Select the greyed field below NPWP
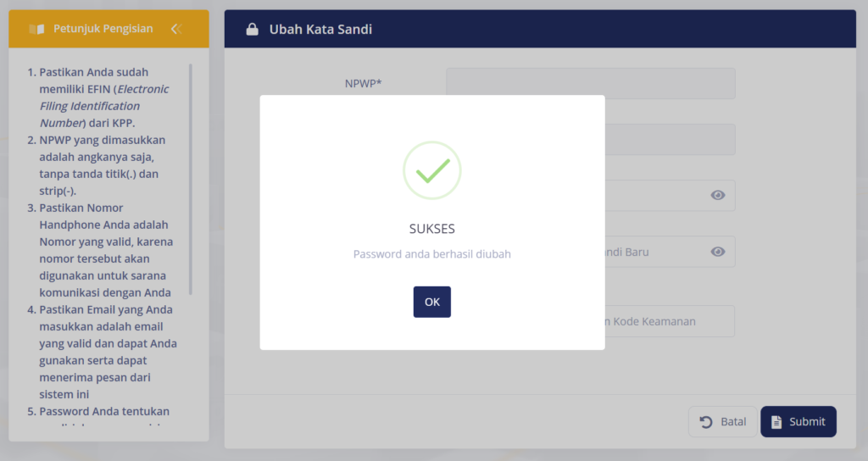 click(x=670, y=139)
